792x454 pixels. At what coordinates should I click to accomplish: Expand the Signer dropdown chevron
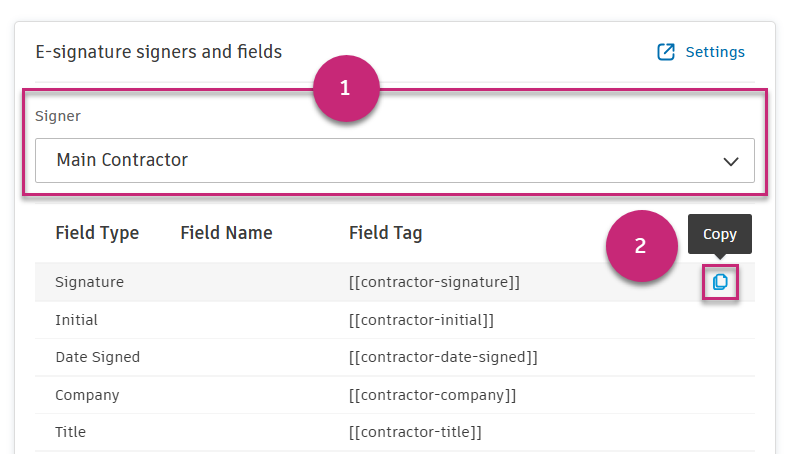pyautogui.click(x=731, y=161)
